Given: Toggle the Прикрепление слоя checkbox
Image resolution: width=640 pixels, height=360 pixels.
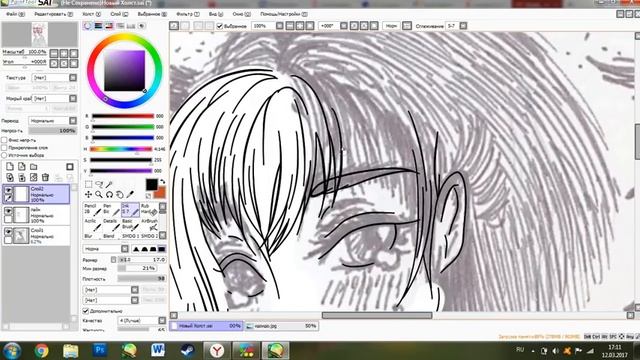Looking at the screenshot, I should (4, 147).
